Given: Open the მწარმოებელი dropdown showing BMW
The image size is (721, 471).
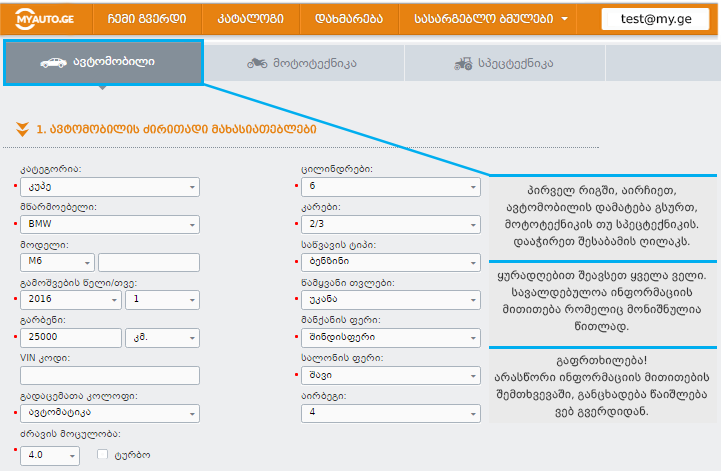Looking at the screenshot, I should tap(110, 224).
